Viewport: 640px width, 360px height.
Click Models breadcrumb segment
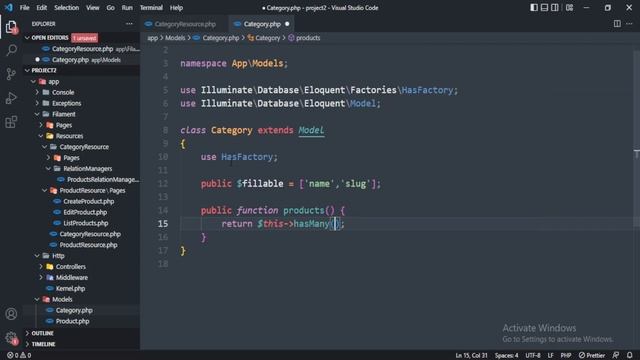(175, 38)
